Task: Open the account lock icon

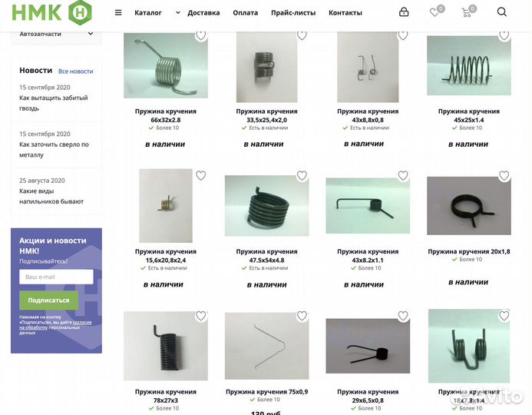Action: [x=404, y=12]
